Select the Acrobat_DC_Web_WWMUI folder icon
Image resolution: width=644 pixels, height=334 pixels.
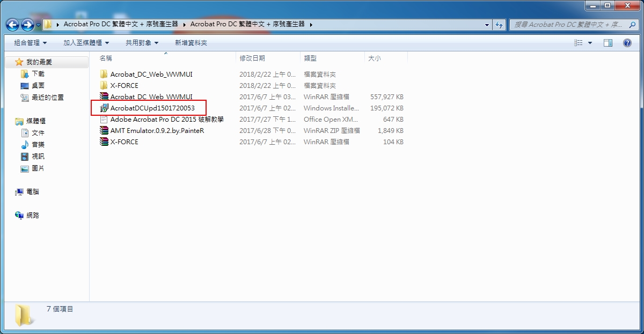pyautogui.click(x=104, y=74)
